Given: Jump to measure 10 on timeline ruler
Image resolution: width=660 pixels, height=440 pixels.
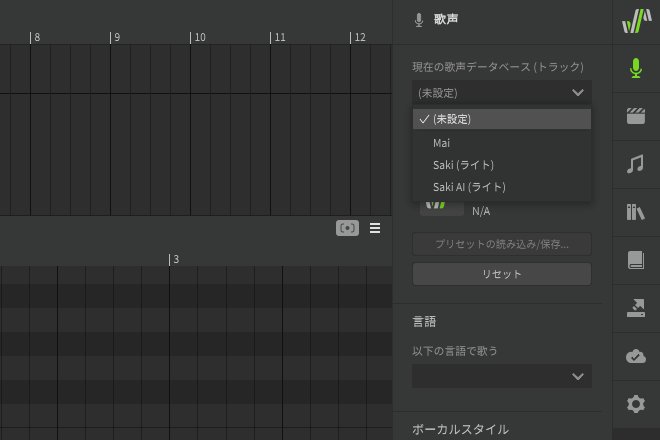Looking at the screenshot, I should tap(198, 37).
